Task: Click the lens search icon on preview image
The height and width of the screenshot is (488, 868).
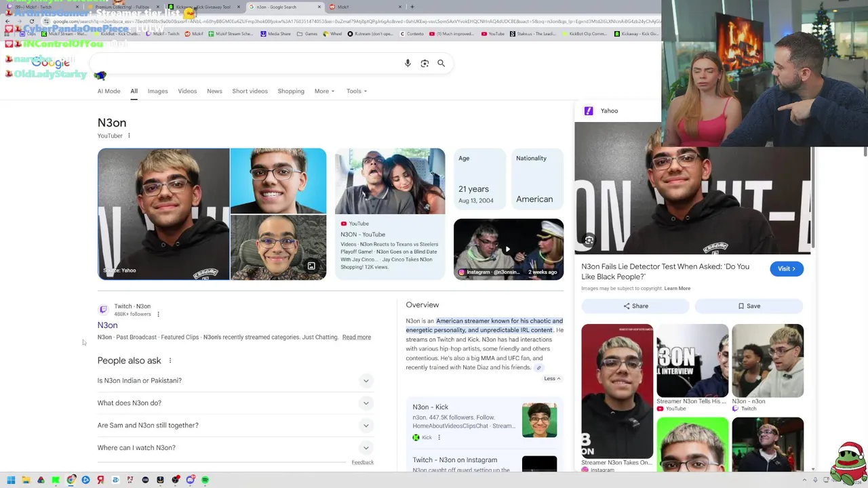Action: (589, 240)
